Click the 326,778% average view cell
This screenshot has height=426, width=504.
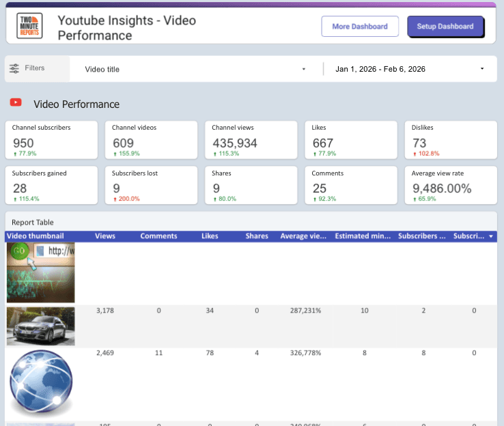[305, 353]
